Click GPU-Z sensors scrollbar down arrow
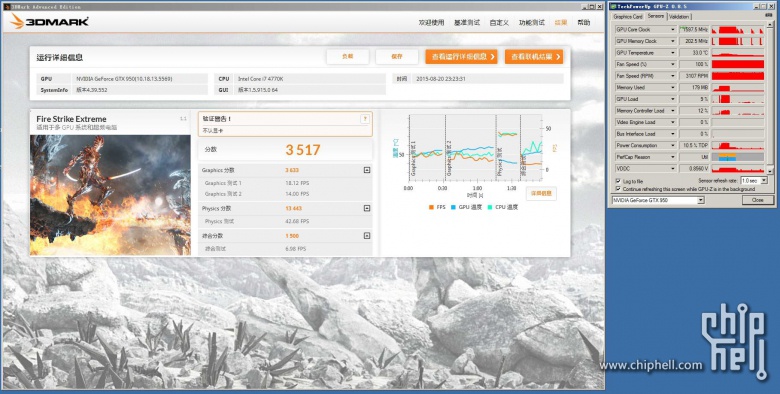 770,171
